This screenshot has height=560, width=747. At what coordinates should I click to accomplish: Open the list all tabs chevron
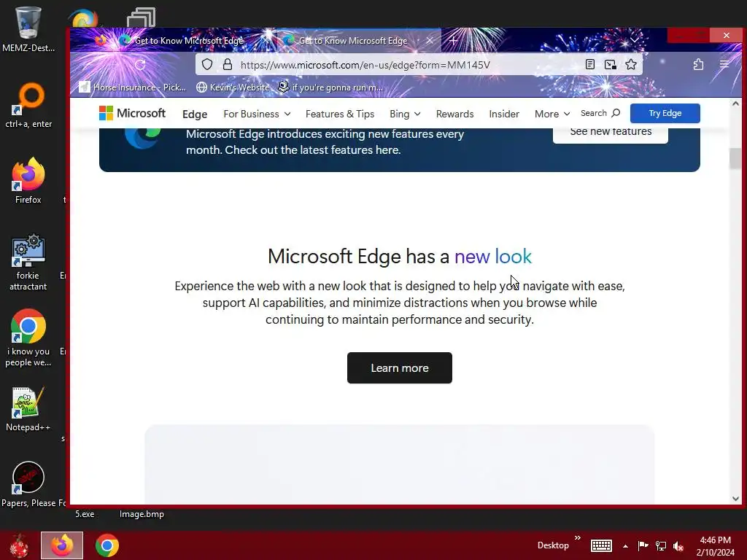pos(635,40)
